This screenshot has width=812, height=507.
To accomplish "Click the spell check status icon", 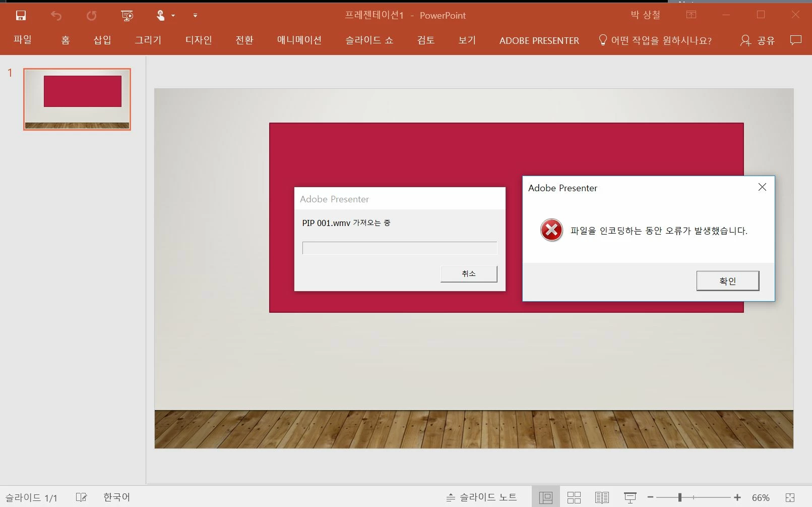I will pyautogui.click(x=81, y=497).
